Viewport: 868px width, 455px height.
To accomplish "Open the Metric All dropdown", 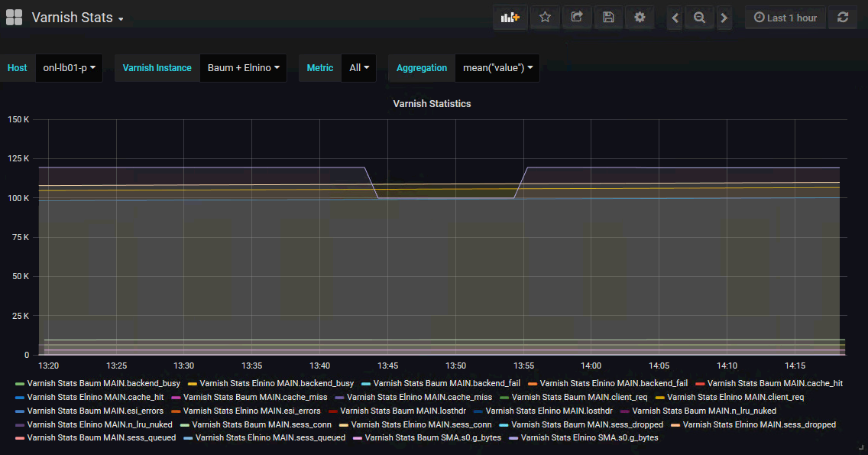I will 358,67.
